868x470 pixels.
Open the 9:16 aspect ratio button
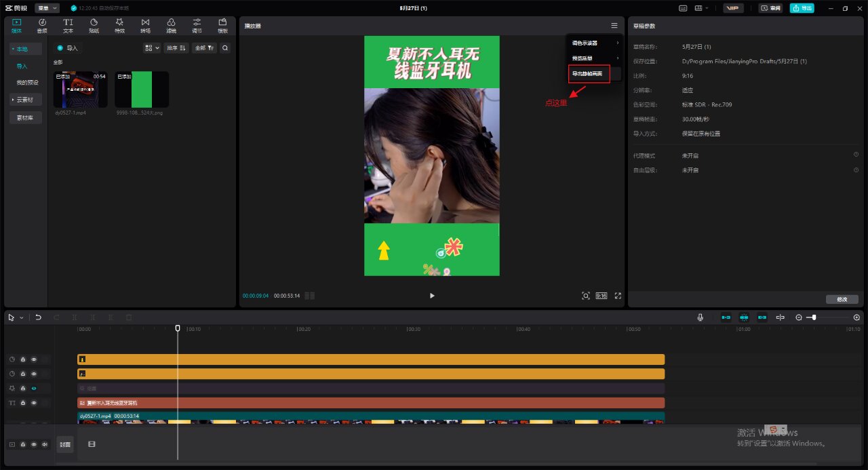[x=601, y=296]
